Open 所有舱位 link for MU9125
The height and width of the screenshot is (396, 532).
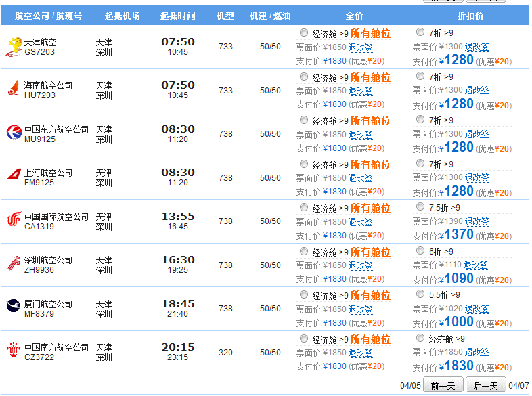click(370, 120)
